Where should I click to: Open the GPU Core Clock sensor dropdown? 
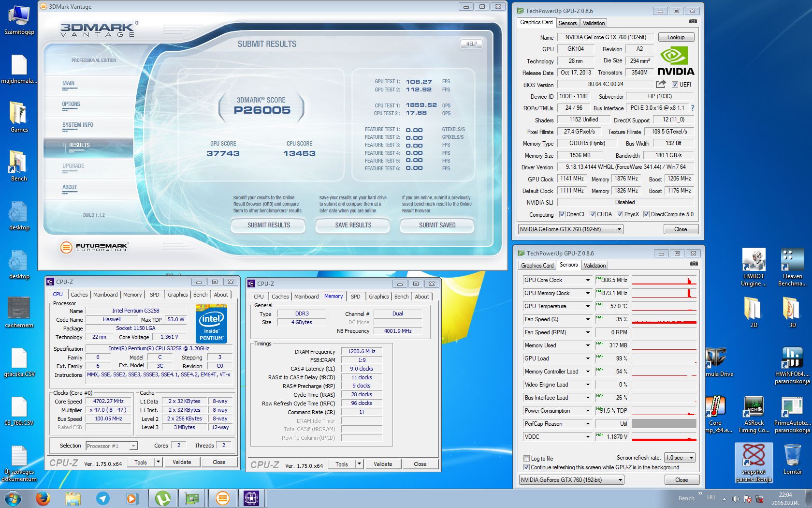(588, 280)
